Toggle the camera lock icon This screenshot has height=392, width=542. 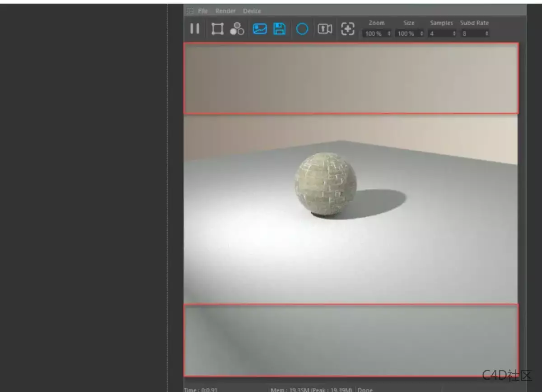point(326,28)
